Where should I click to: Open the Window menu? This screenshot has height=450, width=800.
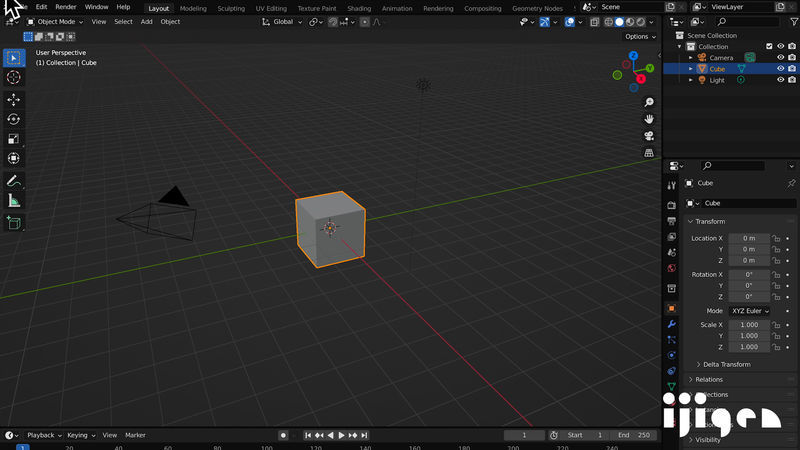96,7
